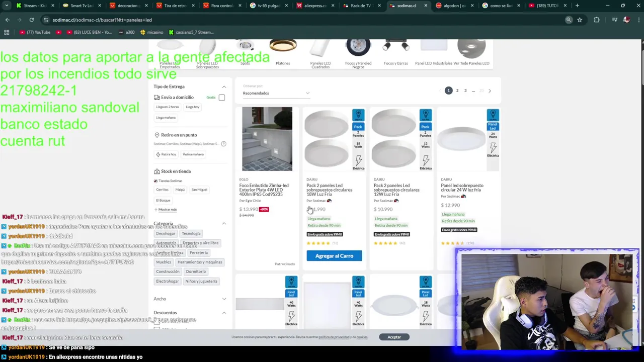The image size is (644, 362).
Task: Open Panel led sobrepuesto circular 24 W link
Action: 462,188
